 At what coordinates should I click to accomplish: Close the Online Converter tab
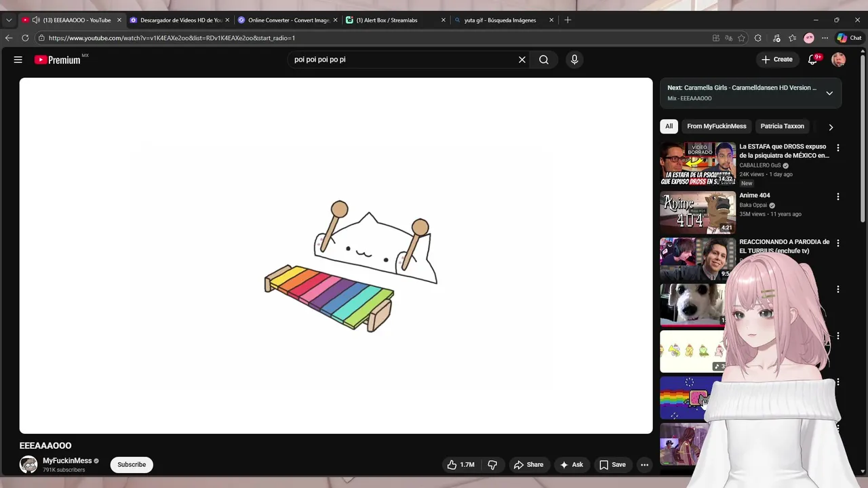coord(335,20)
